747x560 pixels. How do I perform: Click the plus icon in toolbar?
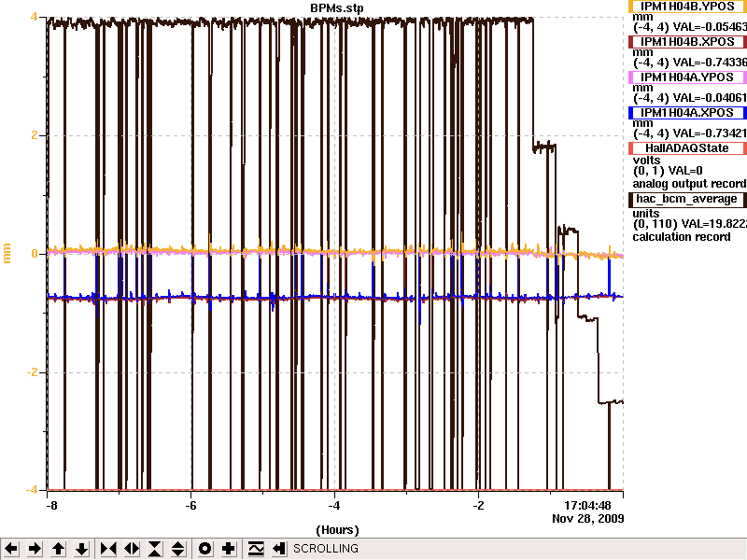pos(228,549)
